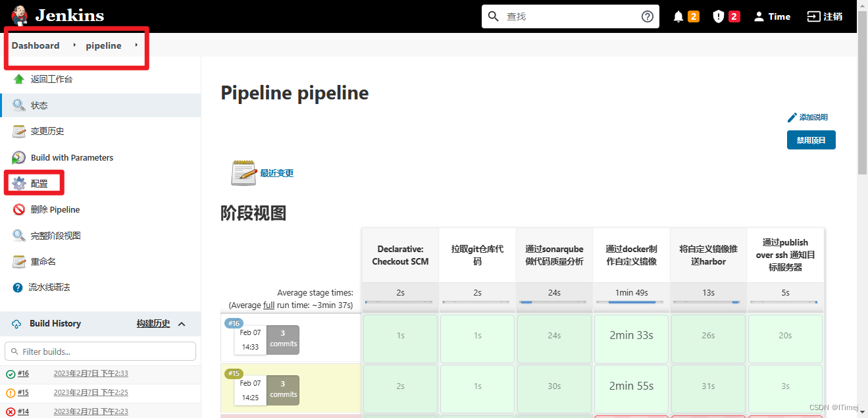Open build #15 from the history list
Viewport: 868px width, 418px height.
pos(24,392)
